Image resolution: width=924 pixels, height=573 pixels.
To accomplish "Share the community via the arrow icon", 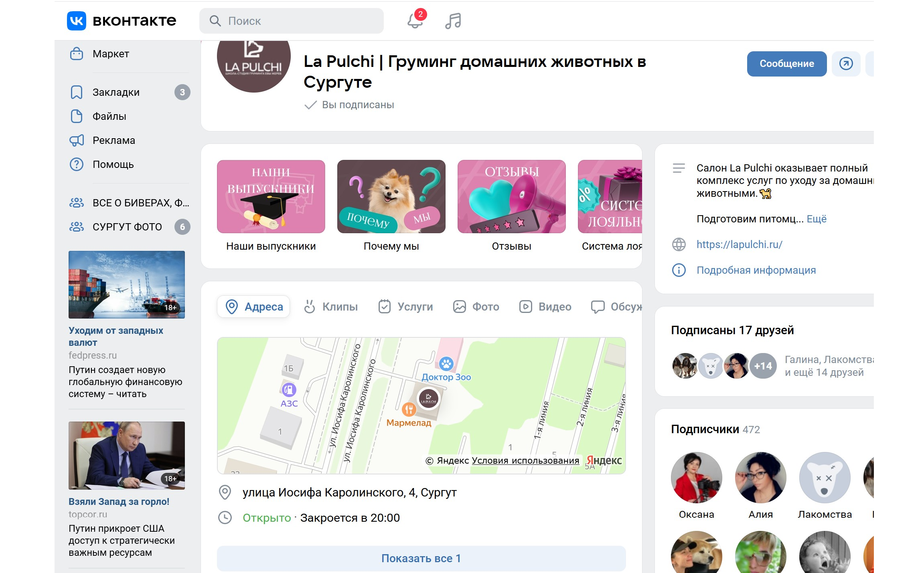I will tap(846, 63).
